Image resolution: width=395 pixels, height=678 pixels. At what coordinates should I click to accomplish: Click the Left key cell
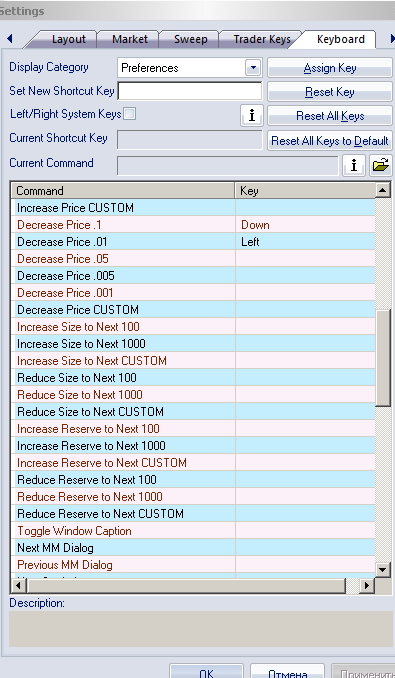click(x=305, y=242)
